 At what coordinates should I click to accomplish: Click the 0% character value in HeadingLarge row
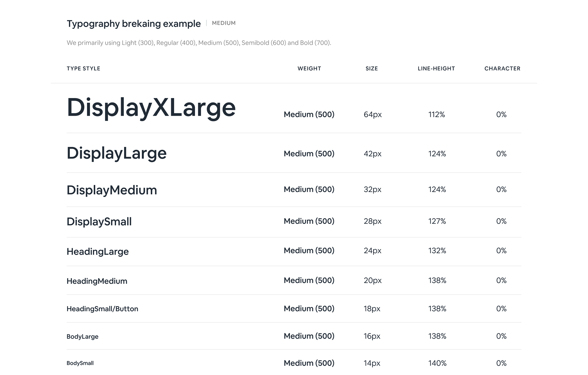click(x=501, y=251)
